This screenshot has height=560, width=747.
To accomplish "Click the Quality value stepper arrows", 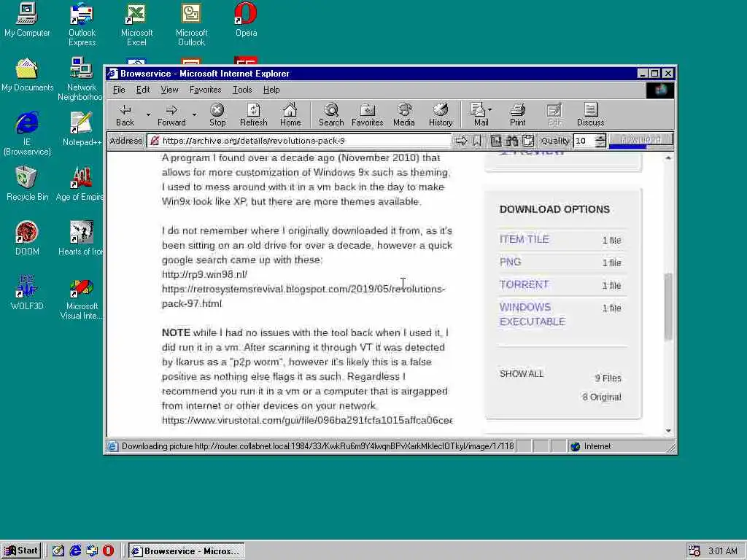I will [x=601, y=141].
